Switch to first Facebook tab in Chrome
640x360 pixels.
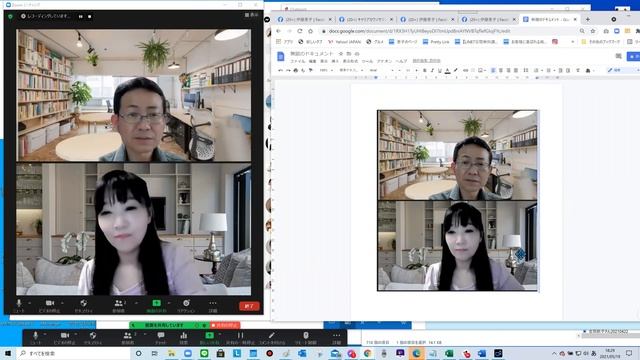pos(304,19)
